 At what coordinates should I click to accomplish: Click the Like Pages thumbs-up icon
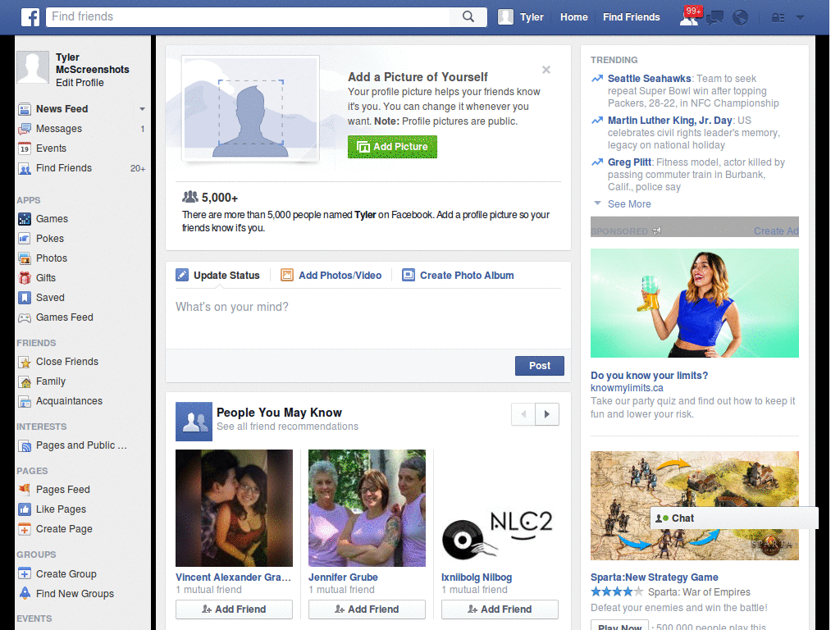25,509
